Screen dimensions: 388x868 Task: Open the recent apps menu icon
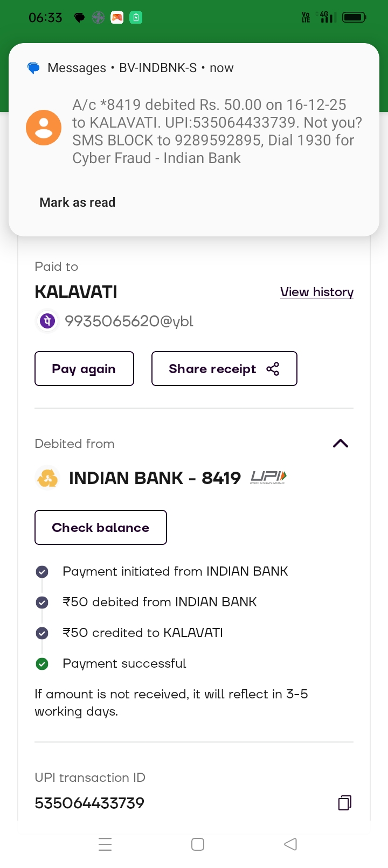pos(105,844)
